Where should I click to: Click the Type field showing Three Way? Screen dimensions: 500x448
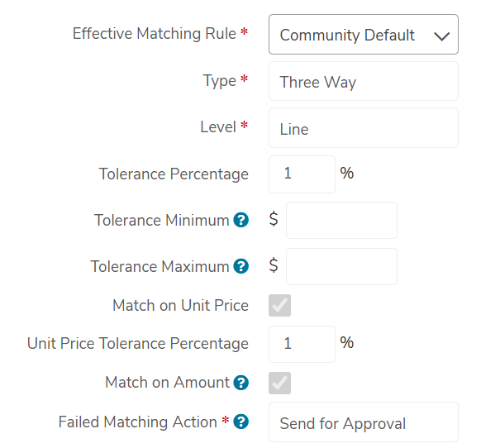click(x=364, y=81)
